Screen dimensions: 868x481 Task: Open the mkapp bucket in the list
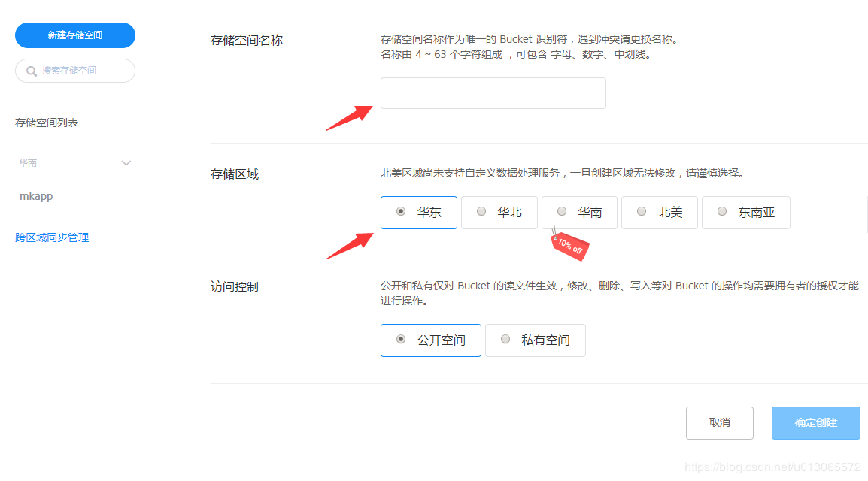coord(36,196)
